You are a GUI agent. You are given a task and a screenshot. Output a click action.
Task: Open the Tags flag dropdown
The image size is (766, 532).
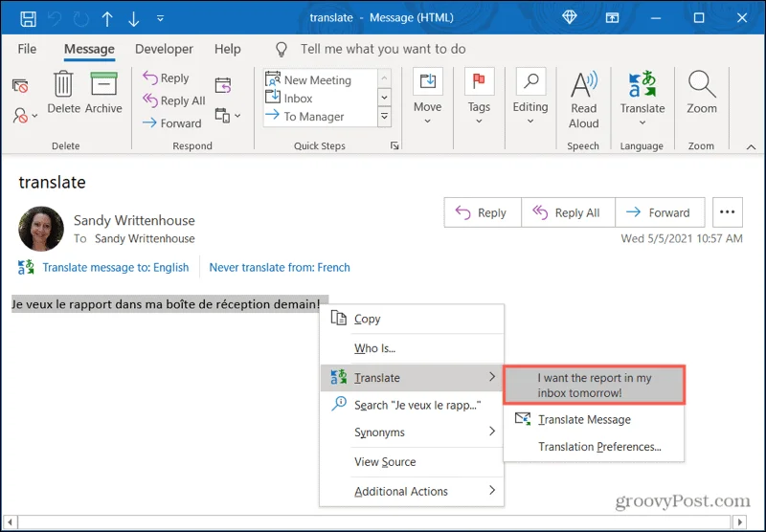(479, 97)
